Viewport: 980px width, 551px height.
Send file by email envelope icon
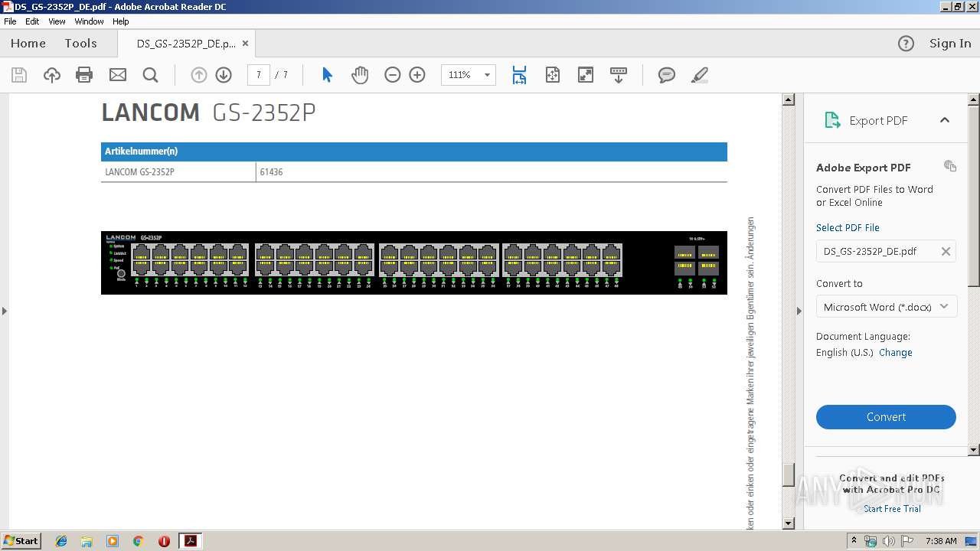[x=117, y=75]
